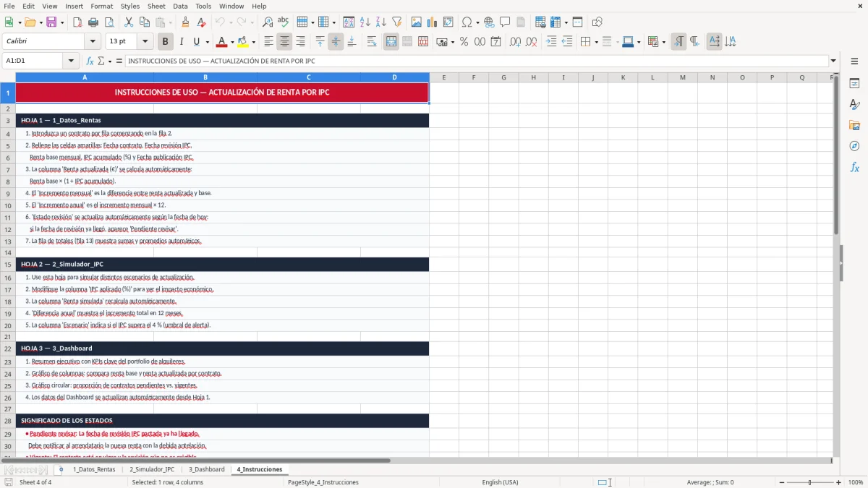
Task: Click the vertical scrollbar
Action: pos(837,155)
